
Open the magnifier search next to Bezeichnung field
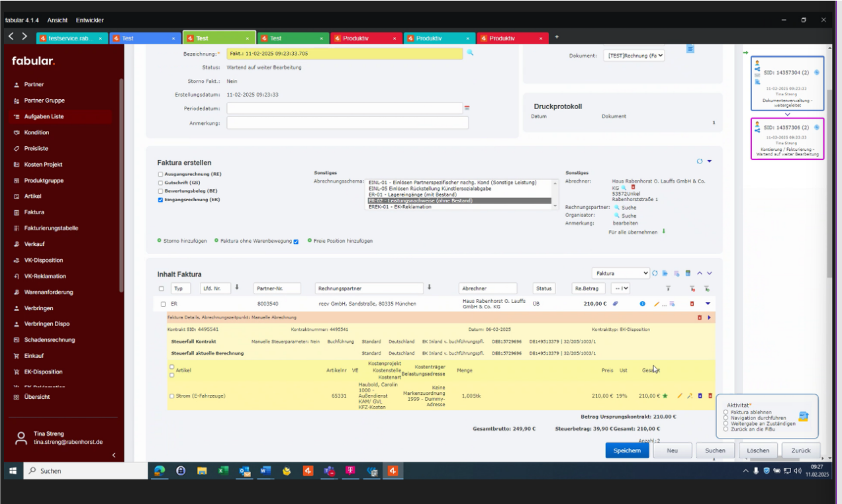469,54
